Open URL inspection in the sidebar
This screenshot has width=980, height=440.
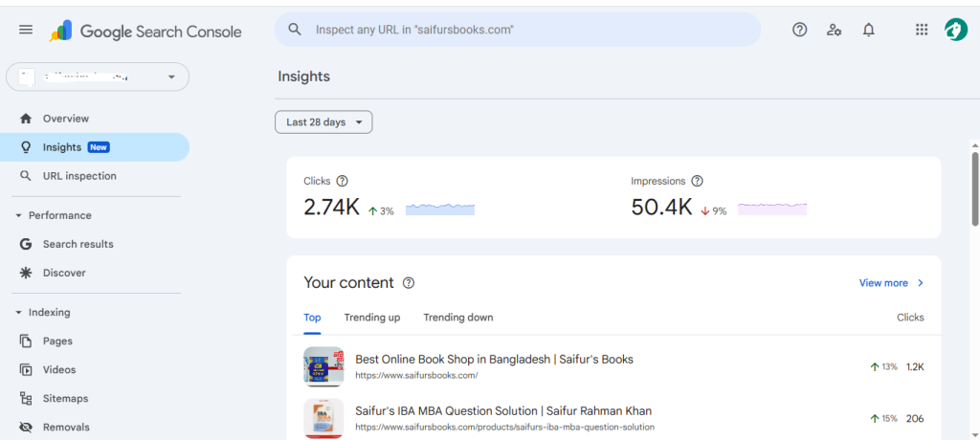79,176
